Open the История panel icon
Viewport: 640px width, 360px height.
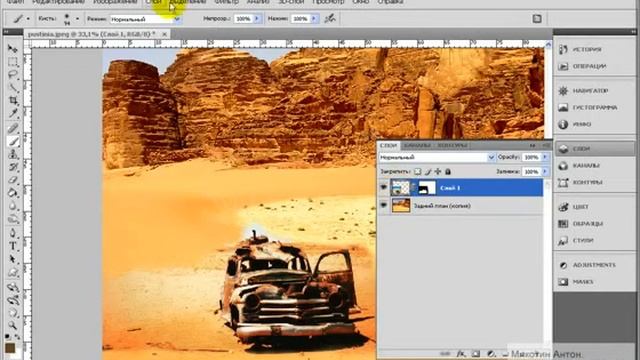click(563, 49)
